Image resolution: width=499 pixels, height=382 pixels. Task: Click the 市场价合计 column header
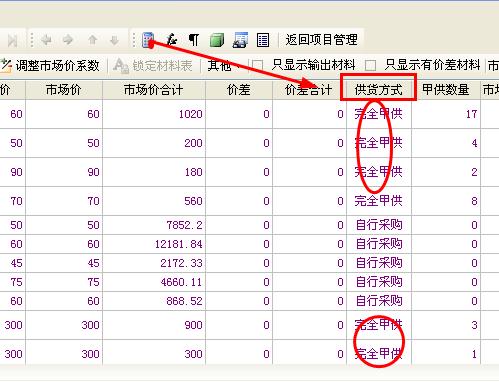click(154, 90)
